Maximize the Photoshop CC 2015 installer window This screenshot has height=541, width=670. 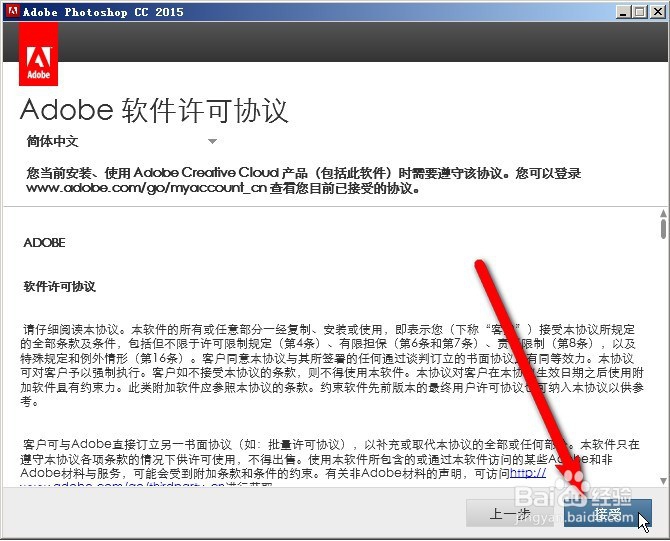tap(640, 12)
